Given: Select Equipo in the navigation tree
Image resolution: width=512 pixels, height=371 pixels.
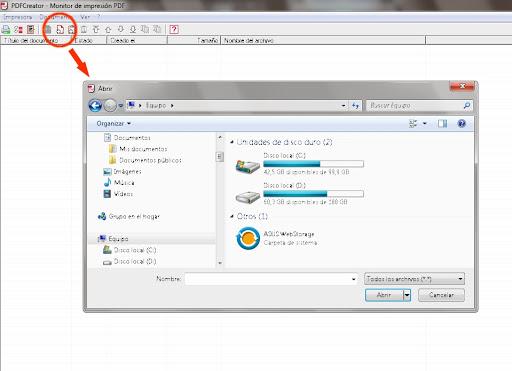Looking at the screenshot, I should (x=113, y=239).
